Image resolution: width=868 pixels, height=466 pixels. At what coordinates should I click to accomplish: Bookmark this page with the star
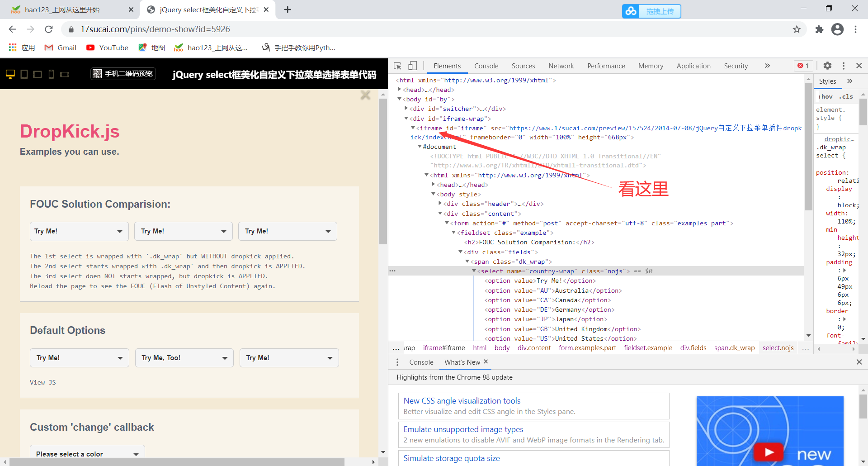(797, 29)
